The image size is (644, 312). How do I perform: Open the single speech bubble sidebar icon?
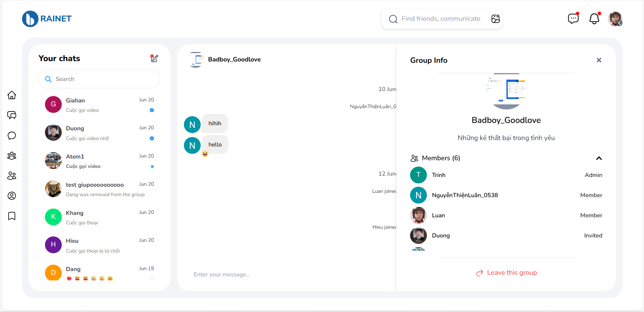coord(12,135)
